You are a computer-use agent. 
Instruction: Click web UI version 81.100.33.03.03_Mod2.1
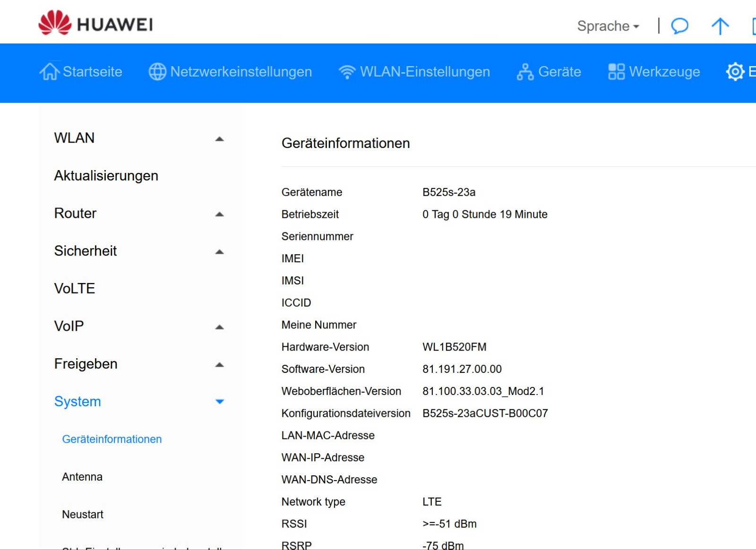click(483, 392)
